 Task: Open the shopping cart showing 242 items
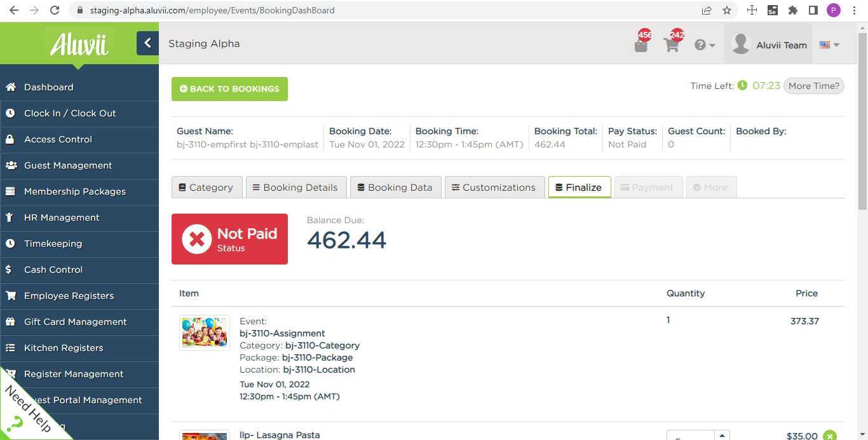coord(672,45)
